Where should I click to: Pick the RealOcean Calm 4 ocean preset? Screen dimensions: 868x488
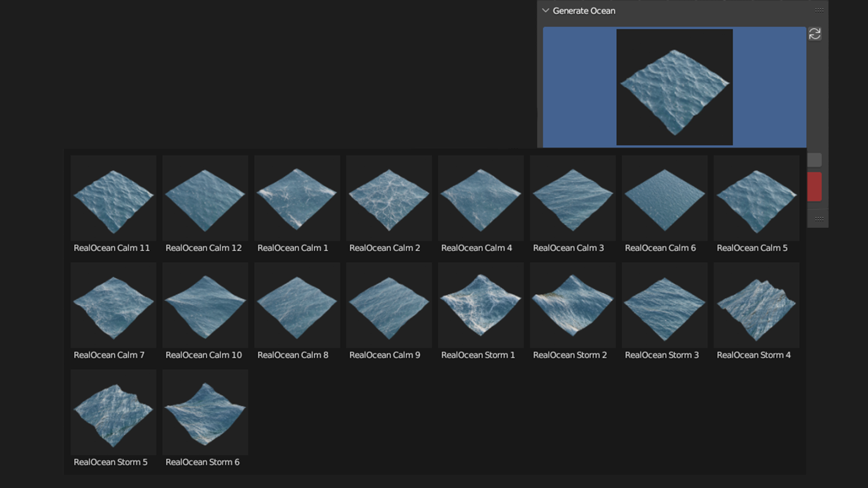[x=481, y=198]
